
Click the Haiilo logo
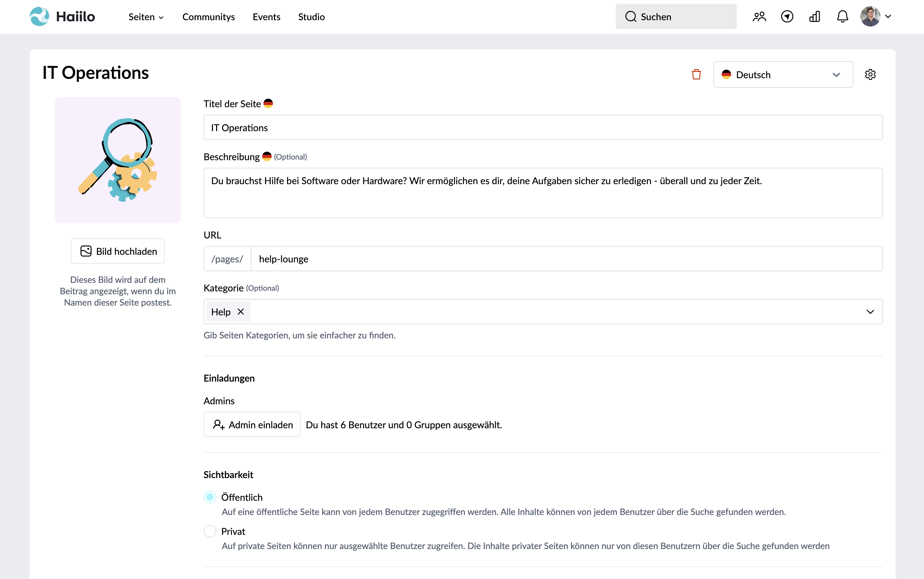coord(62,16)
